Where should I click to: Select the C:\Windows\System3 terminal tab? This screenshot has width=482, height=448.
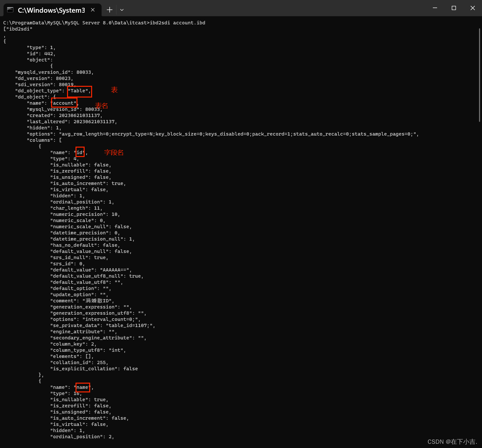52,10
